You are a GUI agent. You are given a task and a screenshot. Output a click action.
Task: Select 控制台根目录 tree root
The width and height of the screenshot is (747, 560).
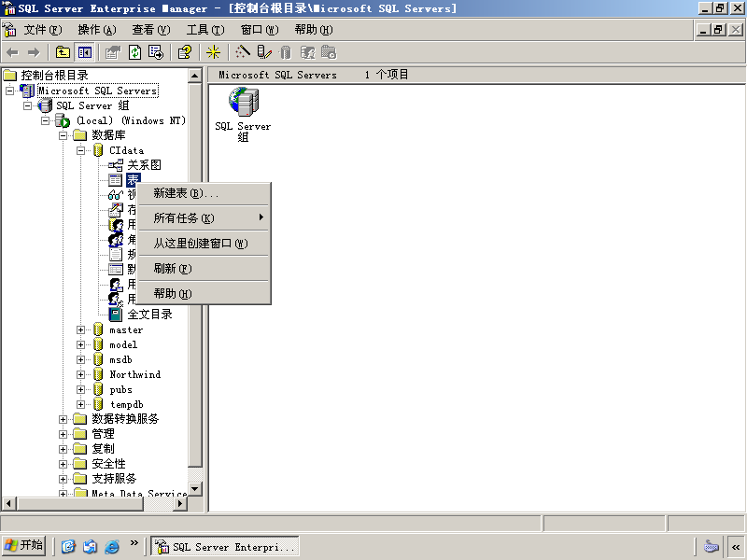click(54, 76)
